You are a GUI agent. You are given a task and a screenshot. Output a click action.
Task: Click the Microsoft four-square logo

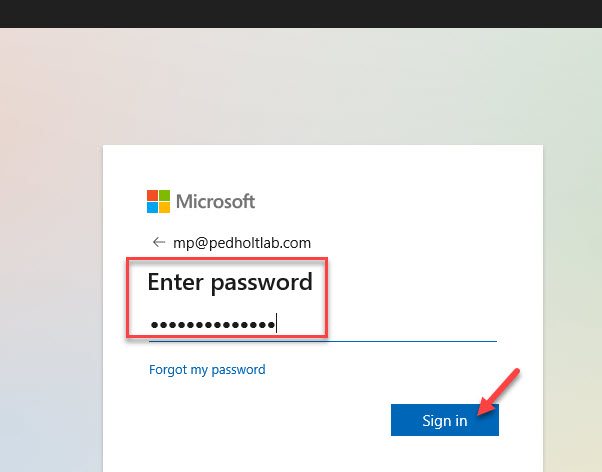pyautogui.click(x=158, y=201)
